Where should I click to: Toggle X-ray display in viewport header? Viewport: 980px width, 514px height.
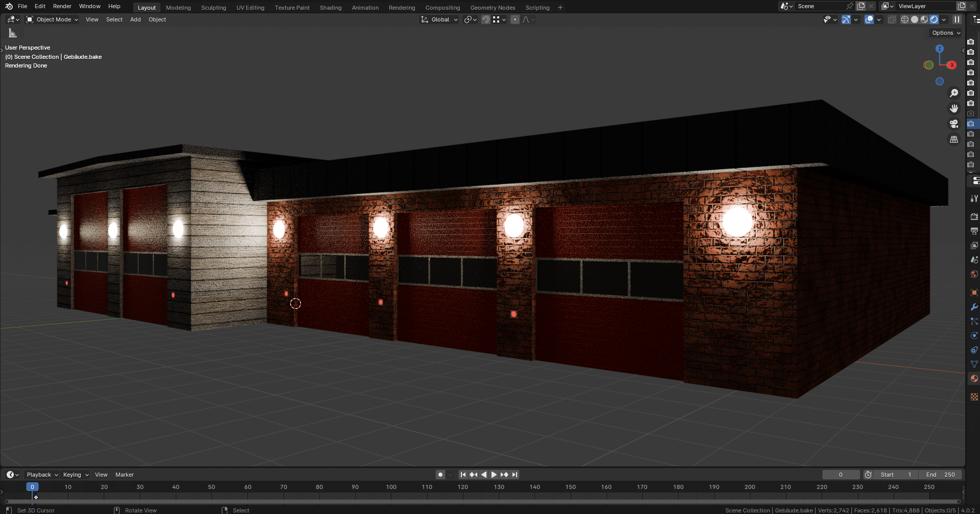(x=892, y=19)
